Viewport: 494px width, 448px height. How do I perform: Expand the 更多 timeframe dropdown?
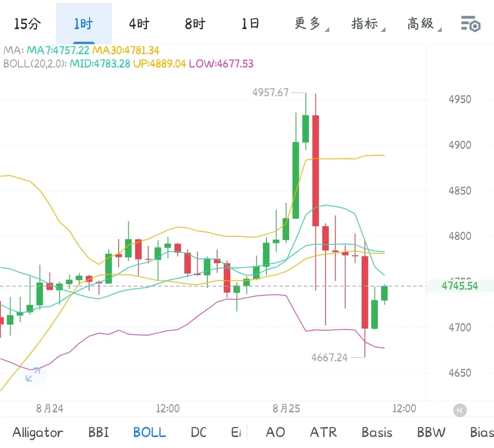[311, 24]
